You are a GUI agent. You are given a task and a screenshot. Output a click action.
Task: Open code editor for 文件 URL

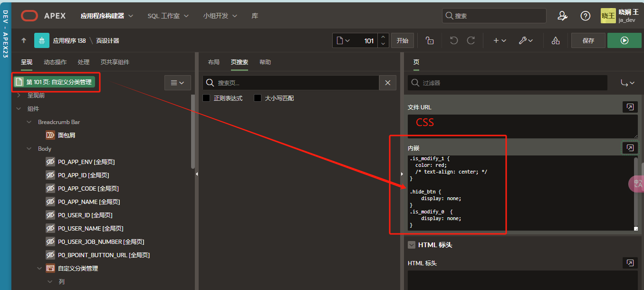click(x=630, y=107)
